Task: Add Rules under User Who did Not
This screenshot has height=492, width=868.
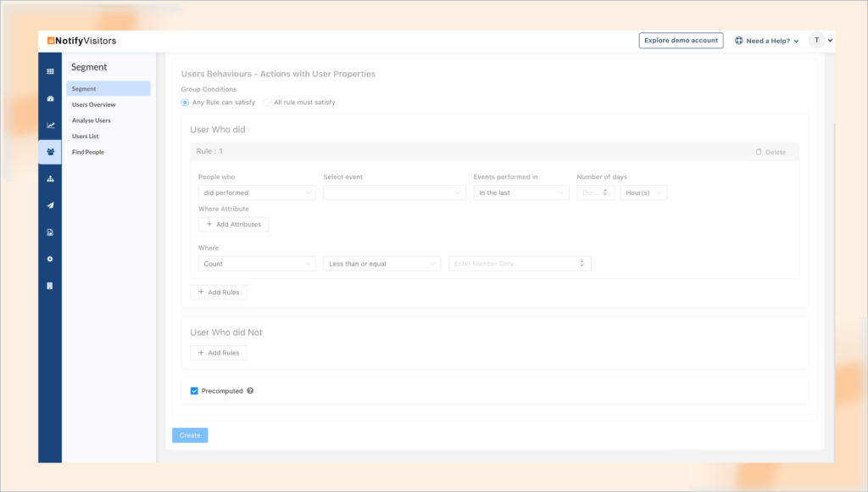Action: [x=219, y=353]
